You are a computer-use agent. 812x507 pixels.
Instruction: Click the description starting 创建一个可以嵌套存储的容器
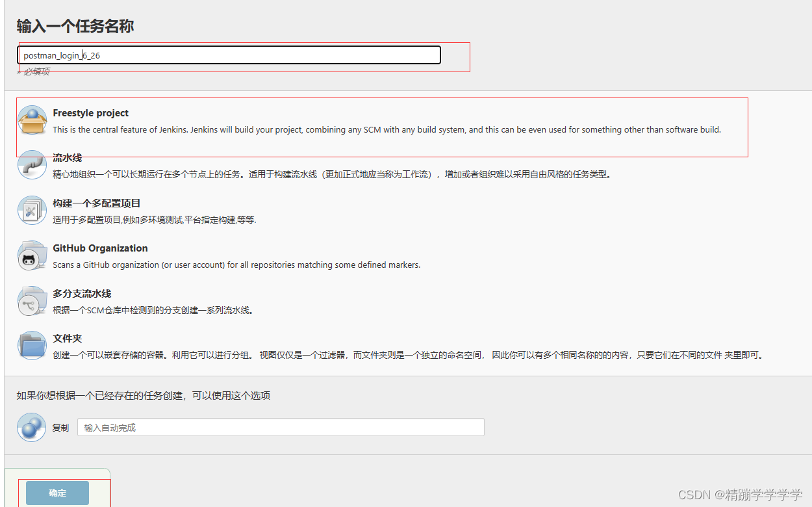[409, 355]
